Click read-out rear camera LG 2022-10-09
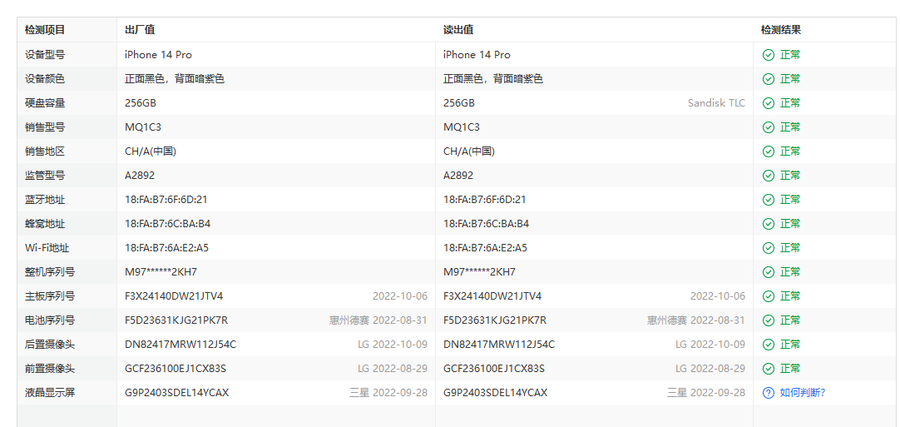Screen dimensions: 900x427 [x=710, y=344]
